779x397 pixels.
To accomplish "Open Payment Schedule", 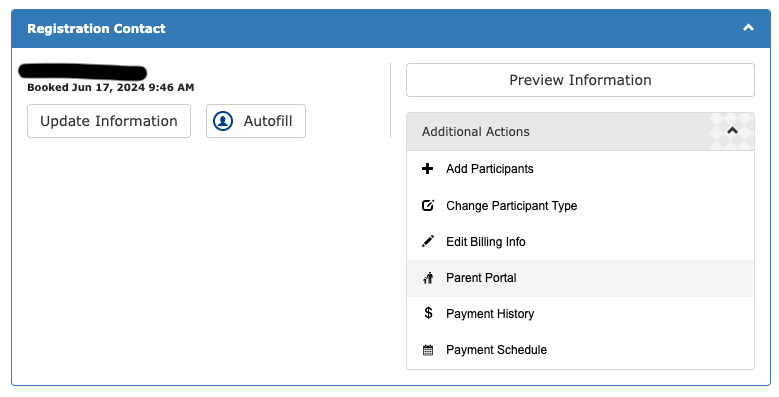I will [580, 350].
